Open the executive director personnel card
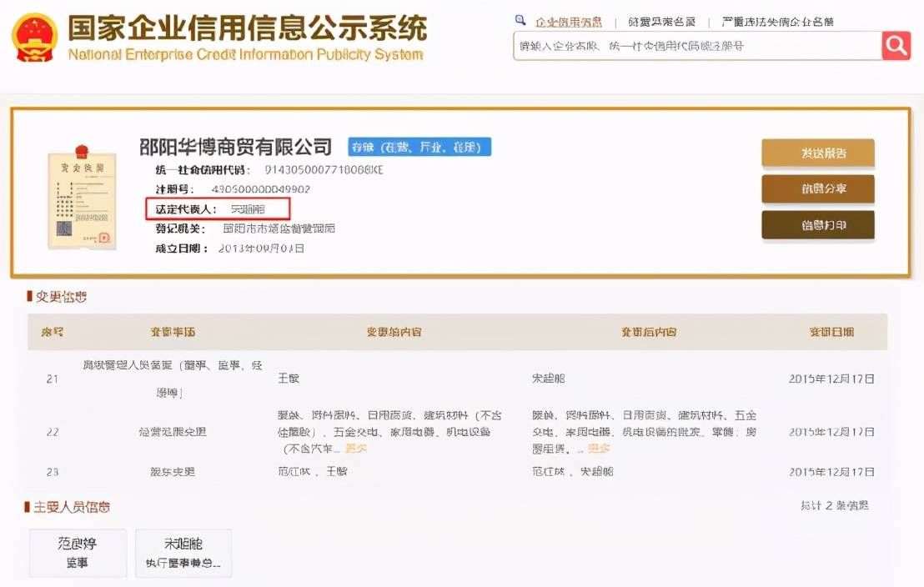The height and width of the screenshot is (587, 924). (183, 553)
